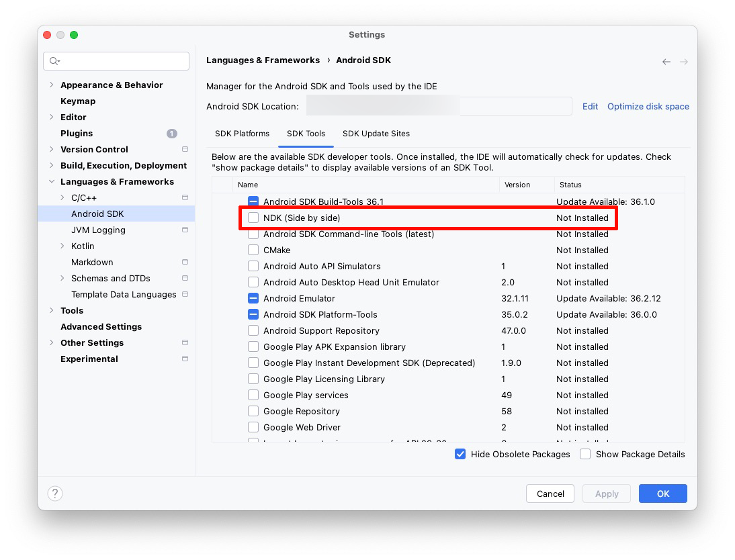Viewport: 735px width, 560px height.
Task: Check Android Support Repository checkbox
Action: coord(253,331)
